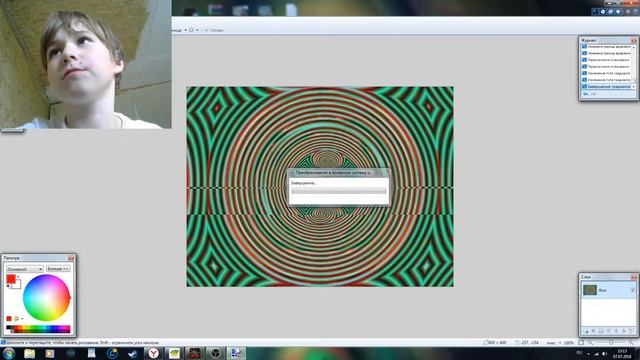Screen dimensions: 640x360
Task: Select the red primary color swatch
Action: (11, 278)
